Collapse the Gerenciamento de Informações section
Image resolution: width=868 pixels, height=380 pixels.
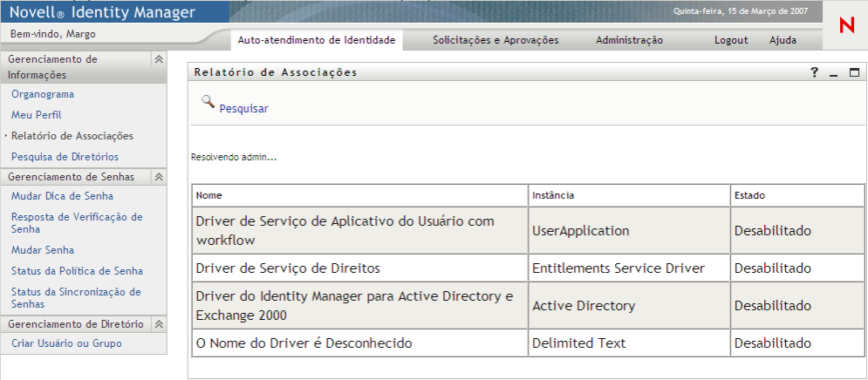158,59
